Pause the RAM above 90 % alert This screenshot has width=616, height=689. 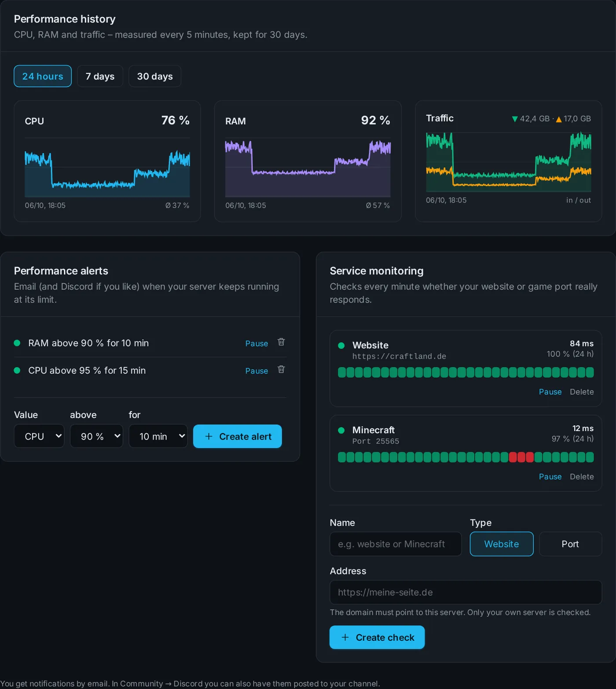click(257, 343)
